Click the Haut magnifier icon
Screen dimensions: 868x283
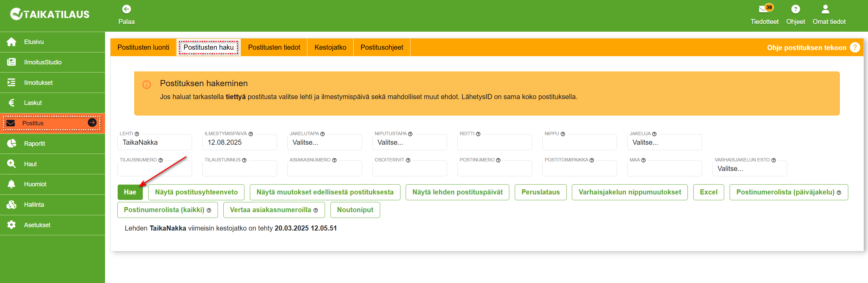point(12,164)
